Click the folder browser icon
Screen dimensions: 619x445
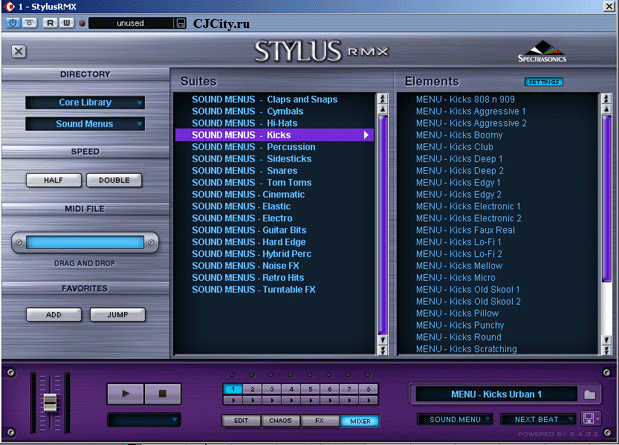tap(589, 394)
